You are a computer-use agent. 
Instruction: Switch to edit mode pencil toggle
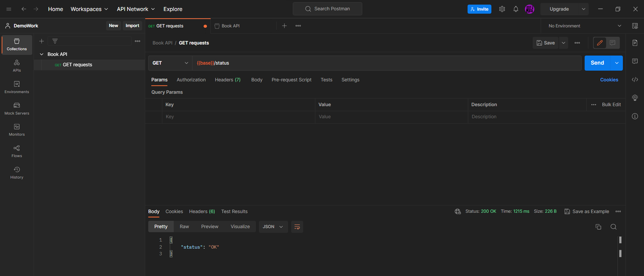tap(600, 43)
